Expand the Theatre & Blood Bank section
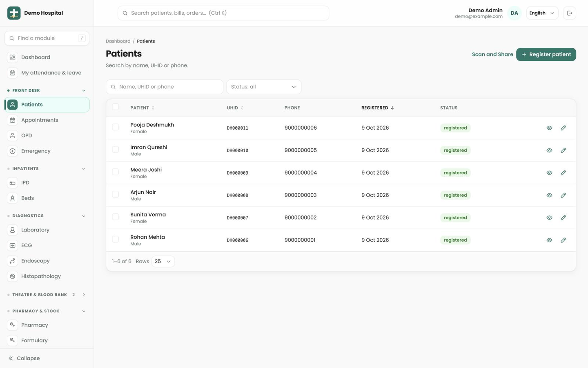 [47, 295]
